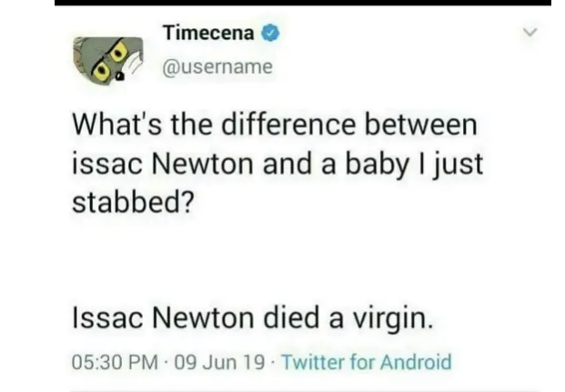The width and height of the screenshot is (565, 392).
Task: Click the word "Twitter" in the footer
Action: (313, 363)
